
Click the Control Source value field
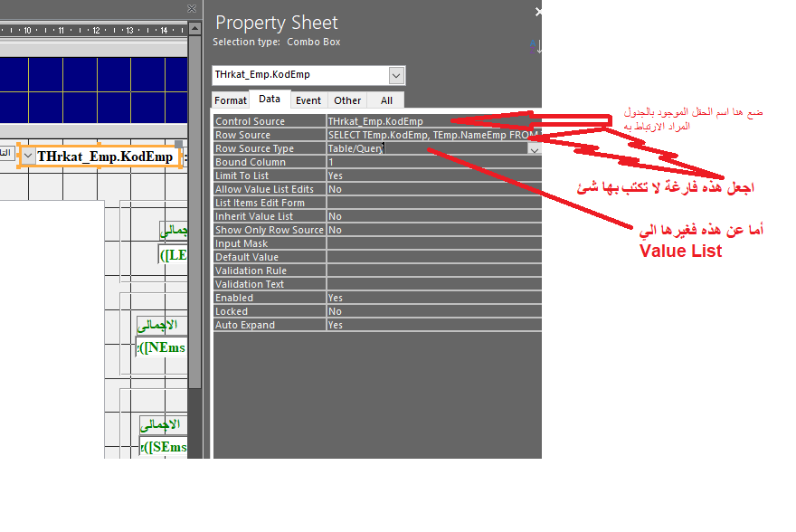coord(433,121)
